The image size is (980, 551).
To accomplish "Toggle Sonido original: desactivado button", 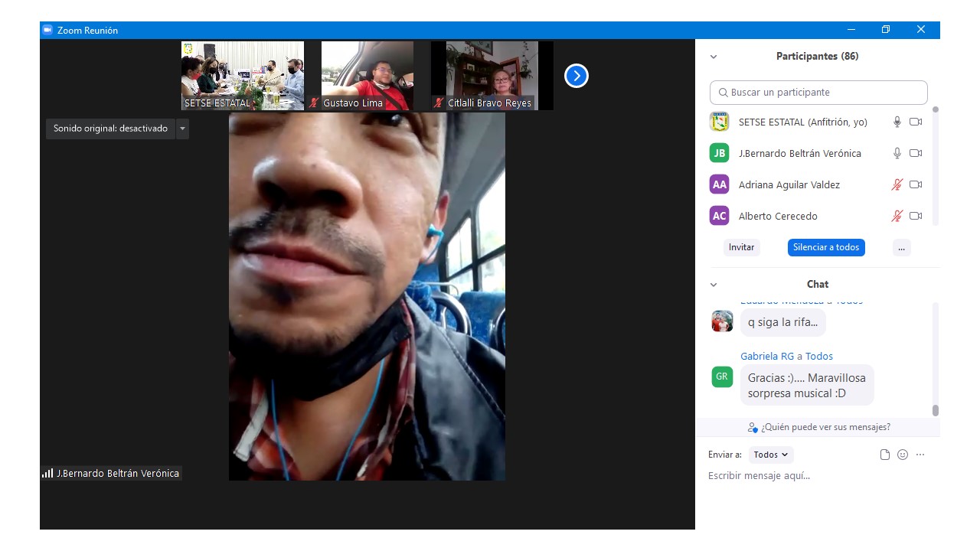I will pyautogui.click(x=110, y=129).
